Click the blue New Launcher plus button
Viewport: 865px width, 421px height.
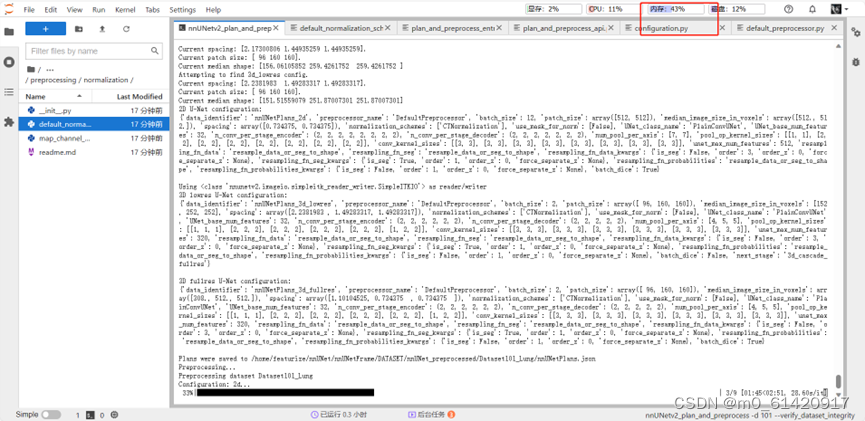click(46, 29)
